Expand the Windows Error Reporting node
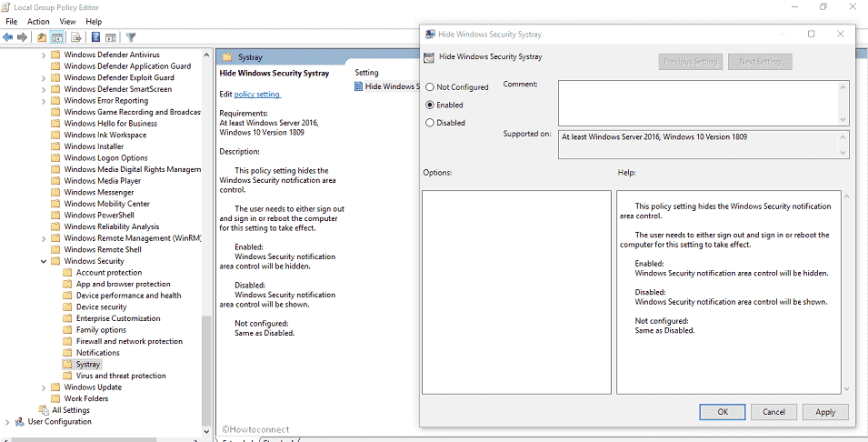 (x=44, y=101)
